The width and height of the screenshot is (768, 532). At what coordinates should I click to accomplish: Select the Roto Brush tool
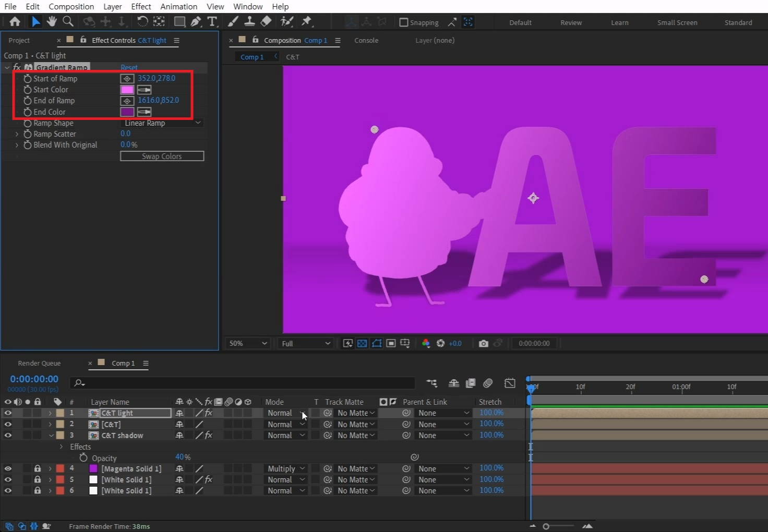pyautogui.click(x=286, y=21)
